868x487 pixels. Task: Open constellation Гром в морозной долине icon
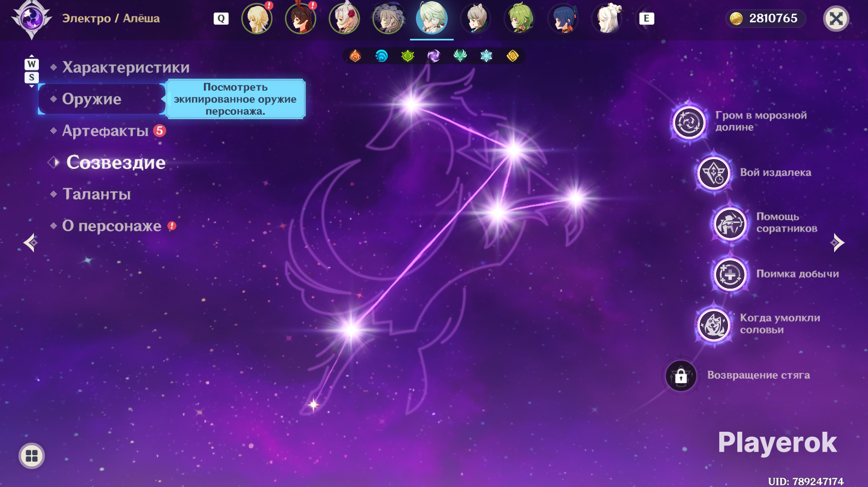pos(689,122)
